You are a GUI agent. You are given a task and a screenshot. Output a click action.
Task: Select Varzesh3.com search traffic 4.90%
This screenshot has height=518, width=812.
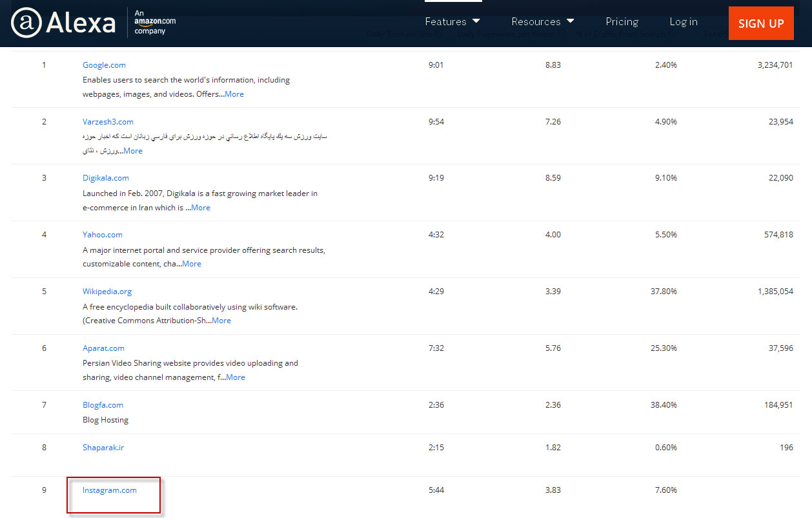[666, 122]
